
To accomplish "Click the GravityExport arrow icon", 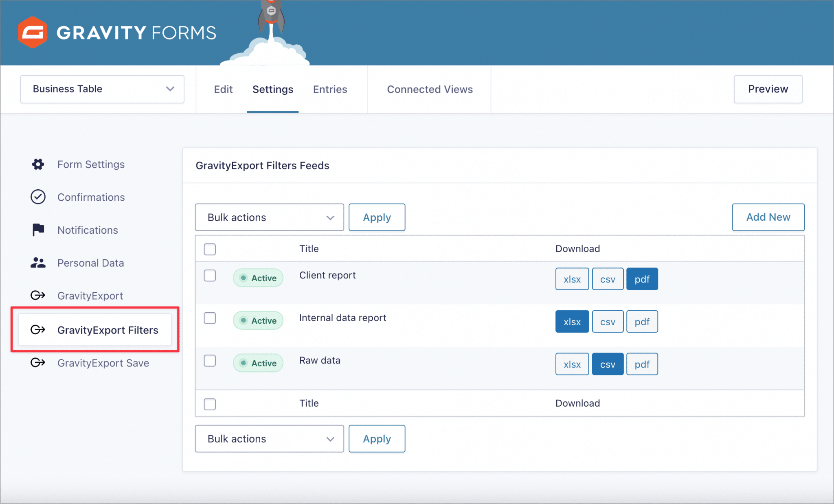I will [x=38, y=295].
